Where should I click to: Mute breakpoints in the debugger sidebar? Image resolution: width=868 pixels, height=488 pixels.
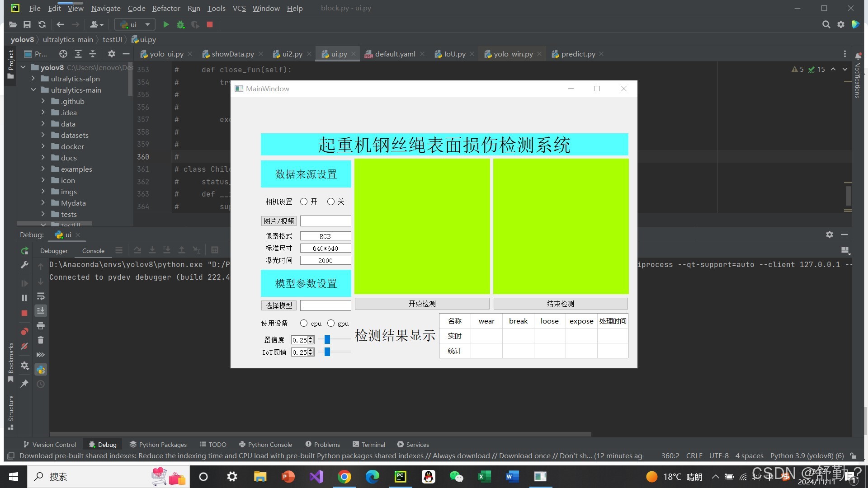tap(24, 346)
